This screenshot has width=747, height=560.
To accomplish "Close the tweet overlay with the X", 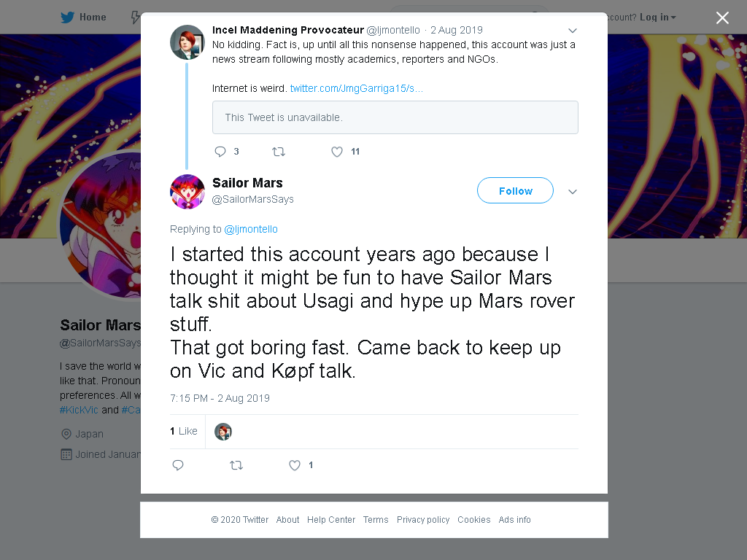I will (722, 17).
